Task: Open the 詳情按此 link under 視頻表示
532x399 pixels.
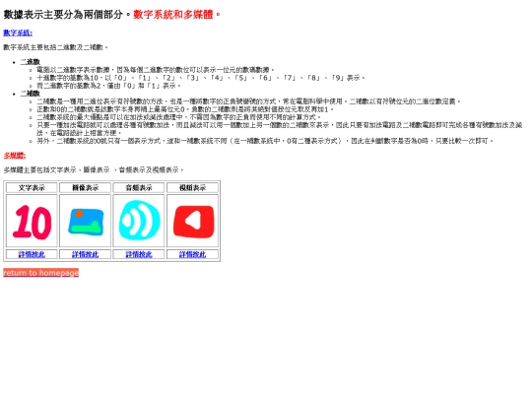Action: tap(192, 254)
